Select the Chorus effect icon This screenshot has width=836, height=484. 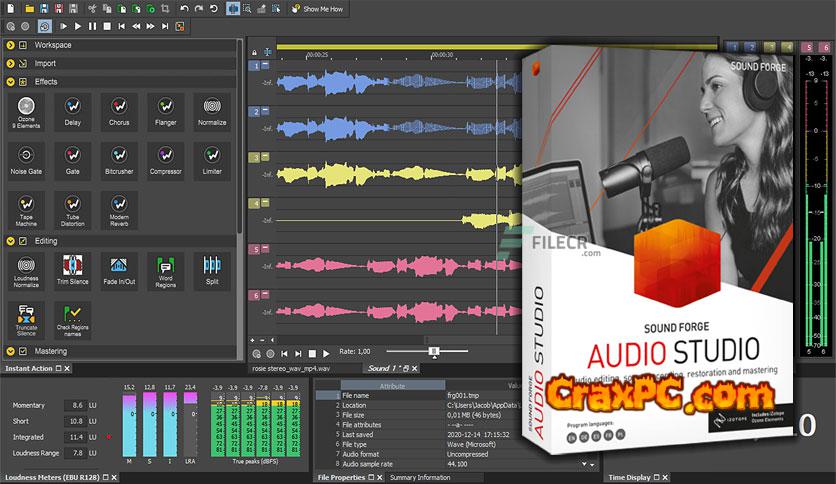tap(119, 109)
